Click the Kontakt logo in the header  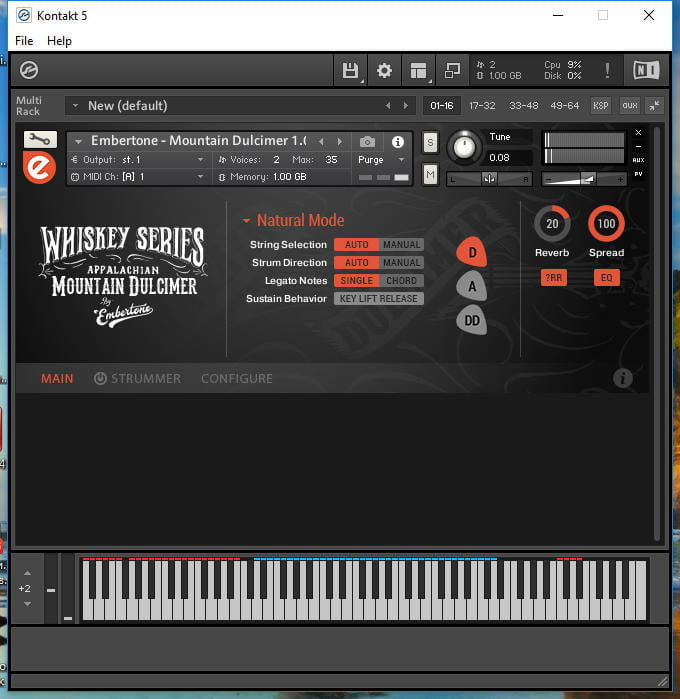point(29,70)
